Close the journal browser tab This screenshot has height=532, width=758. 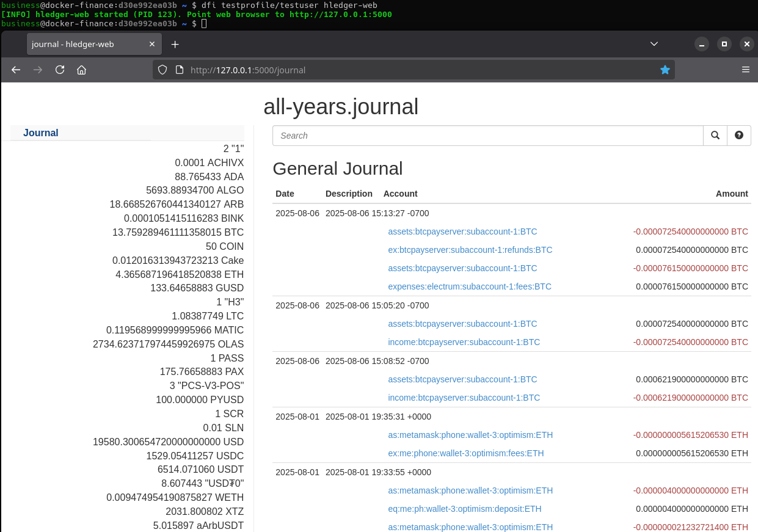click(x=150, y=45)
